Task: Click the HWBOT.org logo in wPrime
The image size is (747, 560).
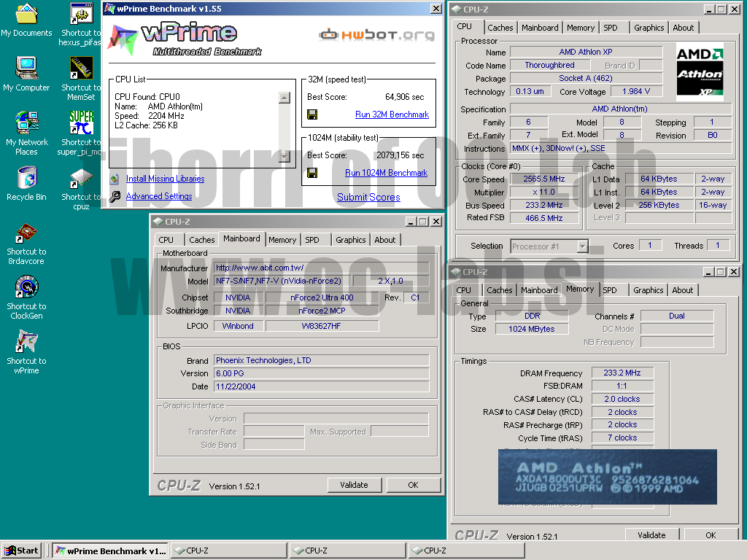Action: coord(377,35)
